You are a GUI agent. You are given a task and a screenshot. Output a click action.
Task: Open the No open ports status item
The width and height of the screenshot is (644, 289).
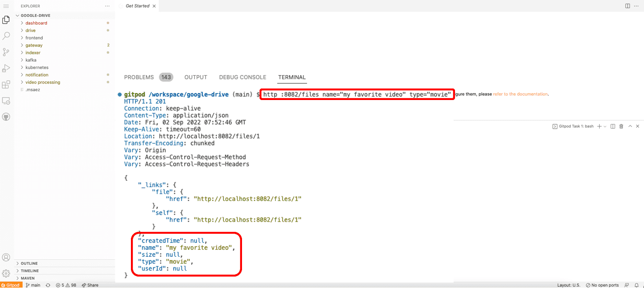click(602, 285)
